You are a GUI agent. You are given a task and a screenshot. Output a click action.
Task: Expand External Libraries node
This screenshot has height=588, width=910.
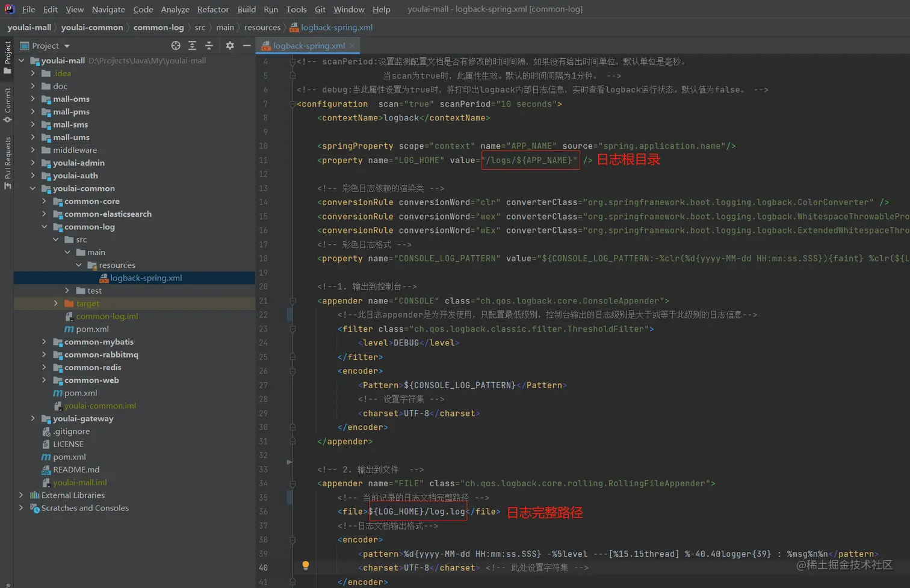click(22, 495)
